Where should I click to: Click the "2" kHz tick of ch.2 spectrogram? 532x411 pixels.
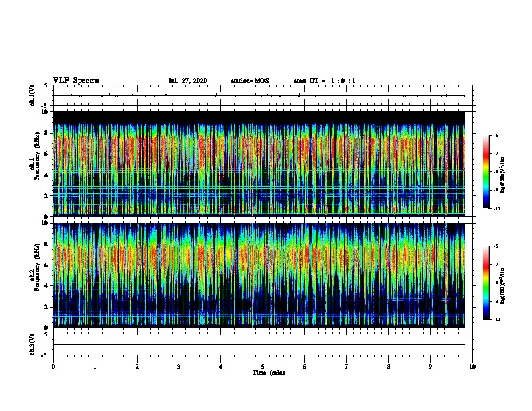coord(47,307)
